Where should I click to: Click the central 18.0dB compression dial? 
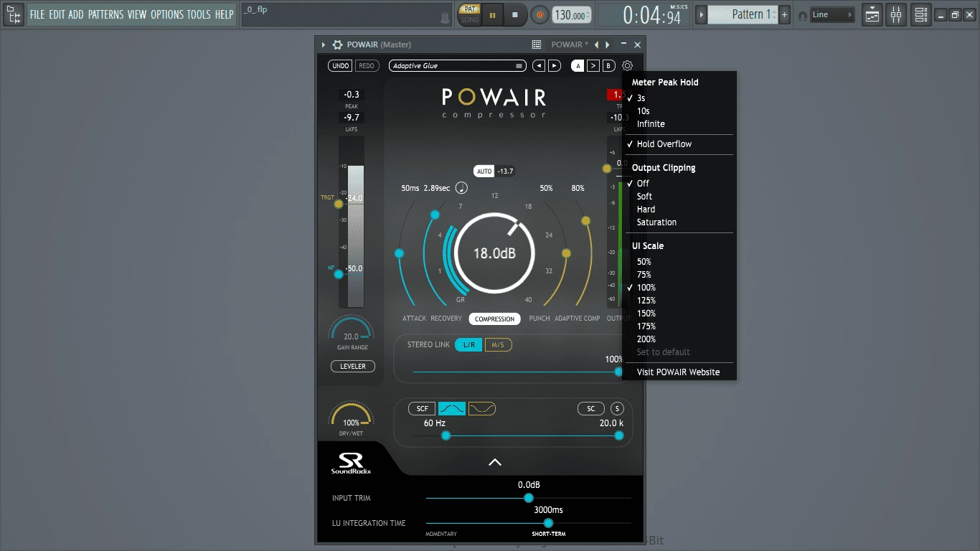(494, 253)
